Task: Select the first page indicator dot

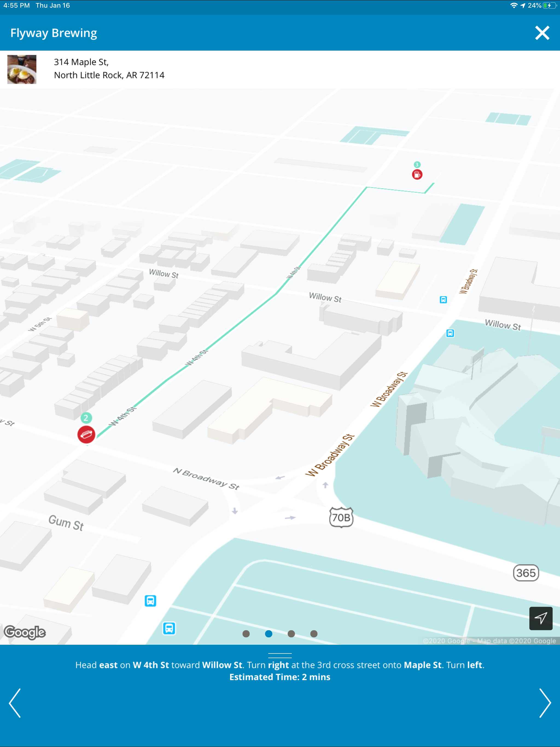Action: (246, 634)
